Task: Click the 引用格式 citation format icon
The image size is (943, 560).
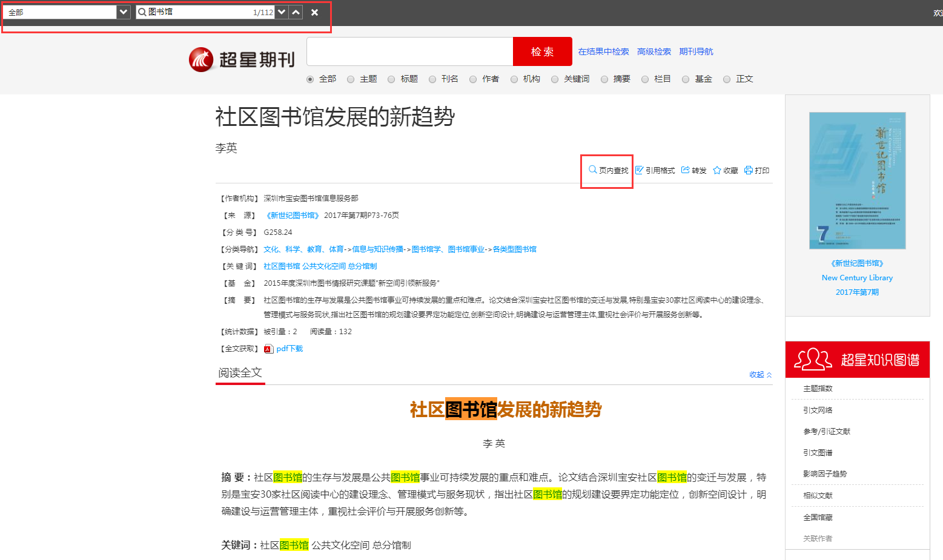Action: tap(655, 170)
